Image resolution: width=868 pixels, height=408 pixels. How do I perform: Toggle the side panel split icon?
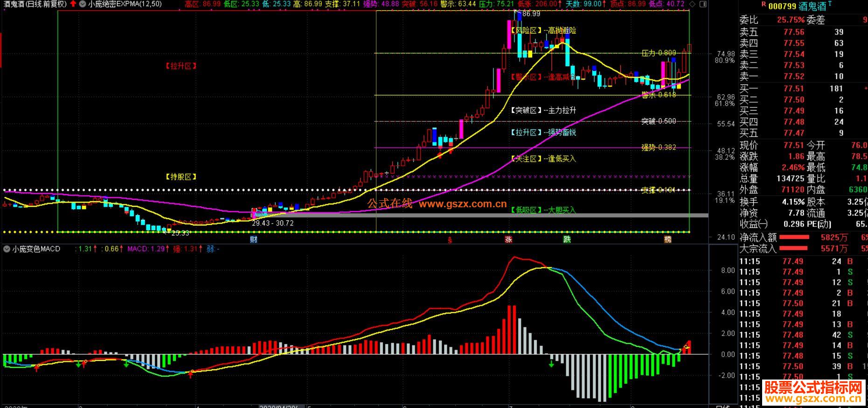(x=703, y=4)
